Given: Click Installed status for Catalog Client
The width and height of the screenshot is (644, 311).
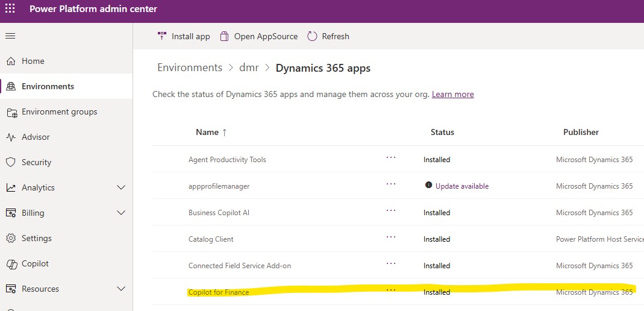Looking at the screenshot, I should [437, 239].
